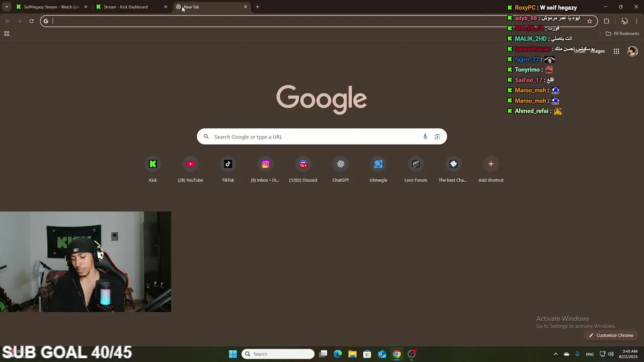Image resolution: width=644 pixels, height=362 pixels.
Task: Go forward to the next page
Action: click(x=19, y=21)
